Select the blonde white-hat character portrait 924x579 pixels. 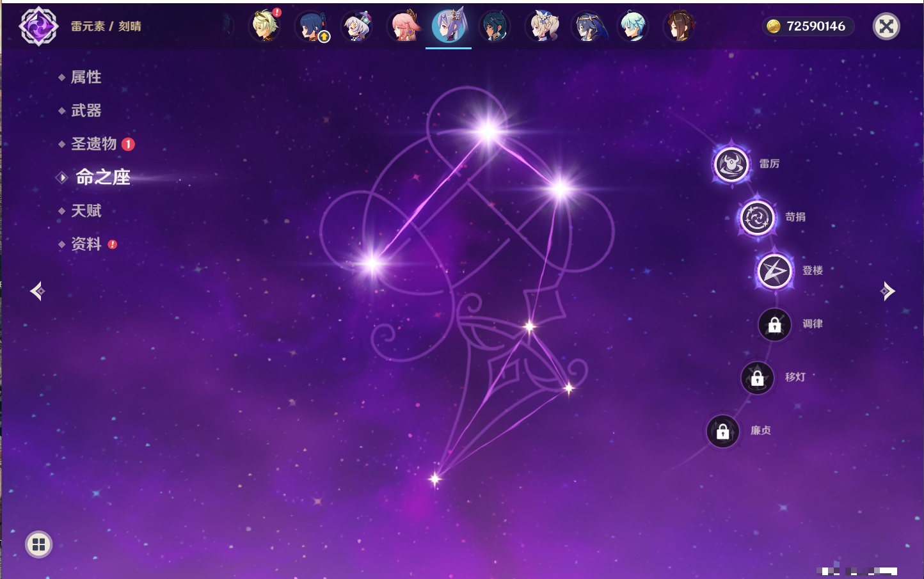542,27
